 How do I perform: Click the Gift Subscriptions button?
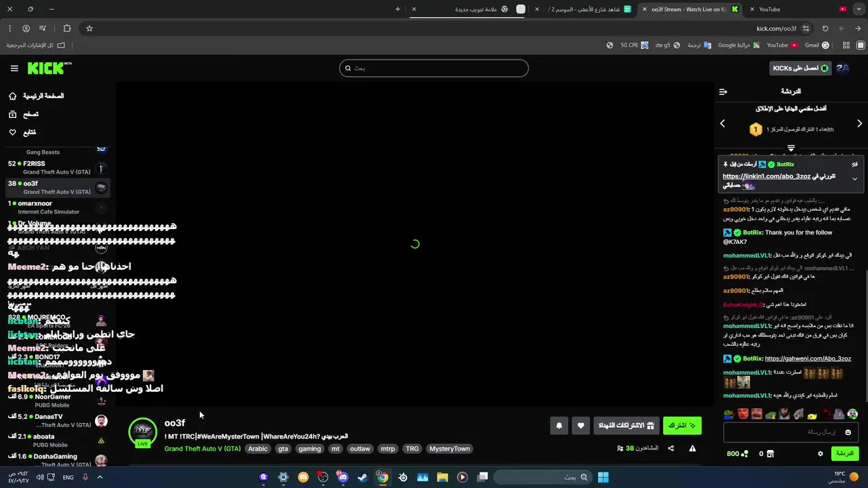tap(626, 426)
